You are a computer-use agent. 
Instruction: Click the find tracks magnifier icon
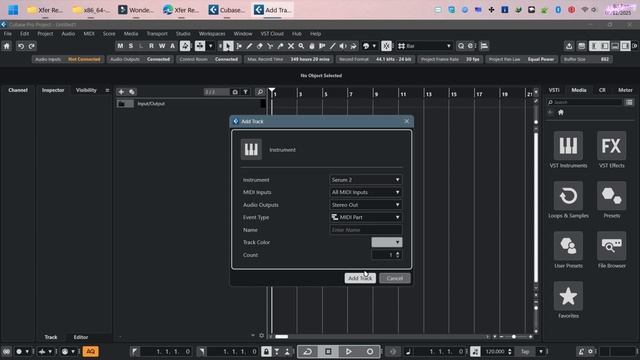click(x=260, y=92)
